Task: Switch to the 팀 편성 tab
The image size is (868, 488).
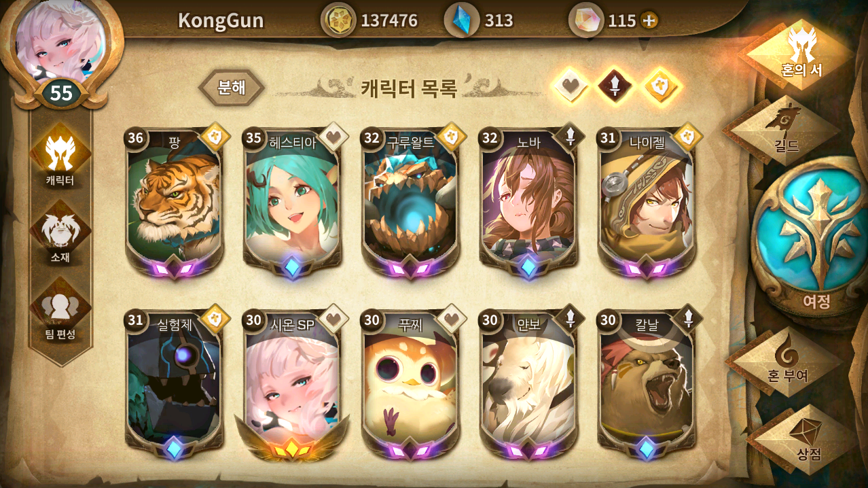Action: 60,311
